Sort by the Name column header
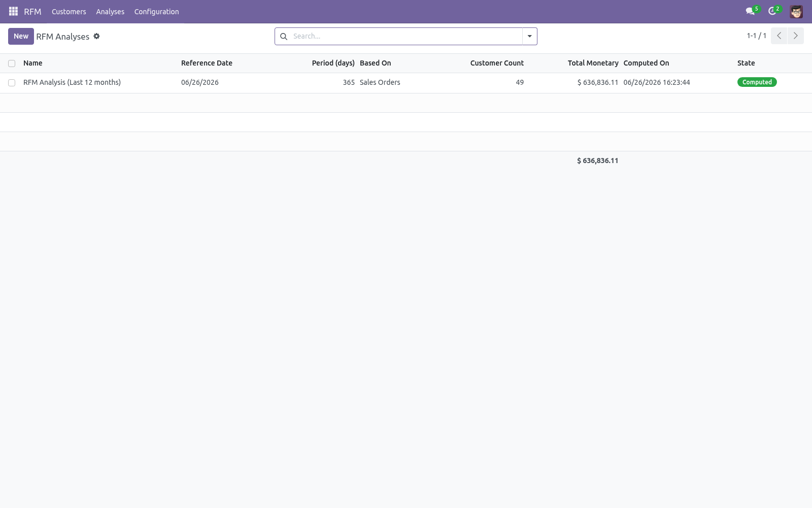Screen dimensions: 812x508 (x=33, y=63)
